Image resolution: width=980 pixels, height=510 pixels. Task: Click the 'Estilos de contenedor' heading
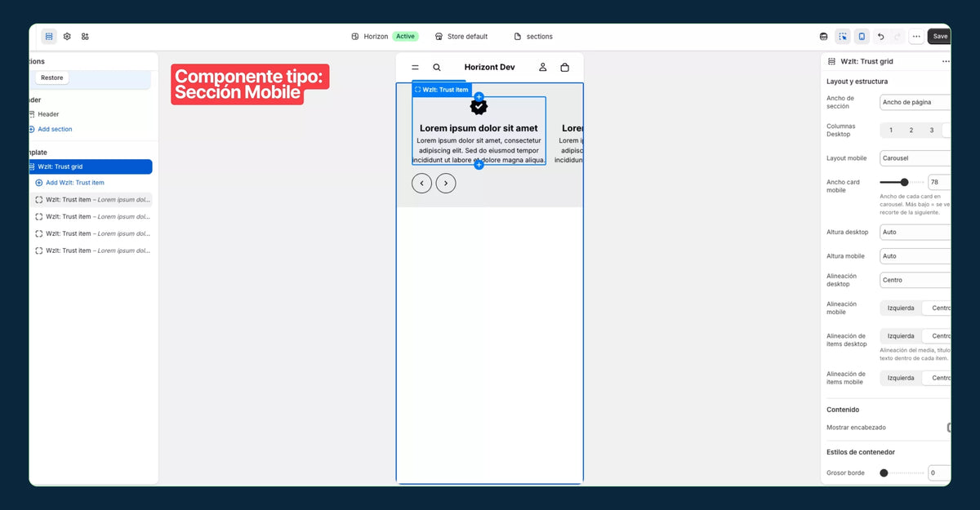tap(861, 452)
